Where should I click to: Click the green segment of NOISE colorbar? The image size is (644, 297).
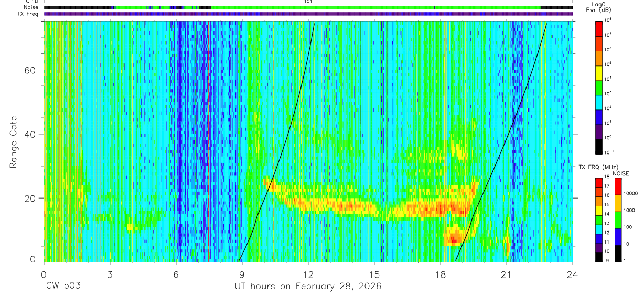click(618, 219)
